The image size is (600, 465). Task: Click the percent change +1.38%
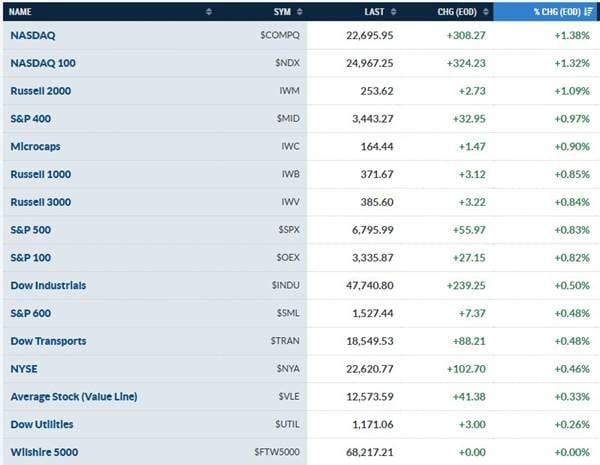(572, 36)
